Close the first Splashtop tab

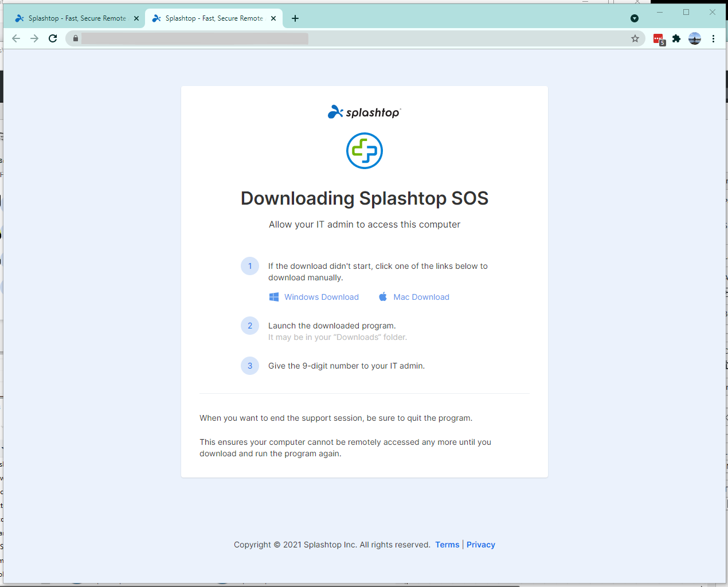[136, 18]
